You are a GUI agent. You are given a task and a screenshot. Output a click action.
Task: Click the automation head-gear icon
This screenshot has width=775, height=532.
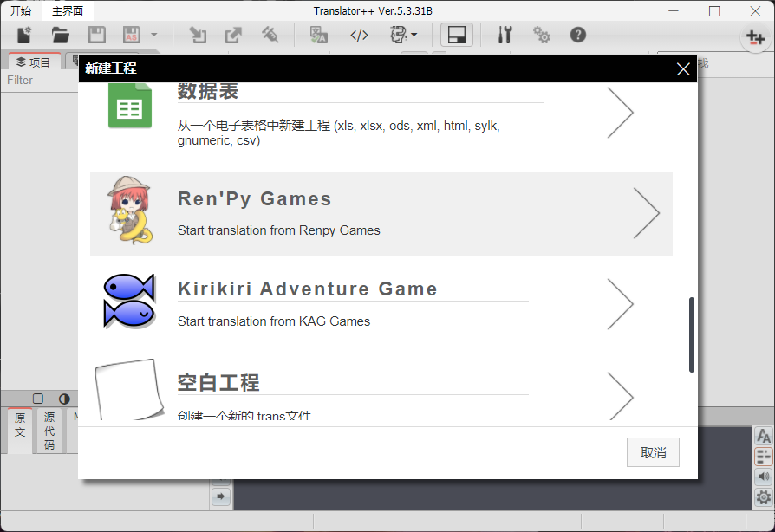coord(398,35)
